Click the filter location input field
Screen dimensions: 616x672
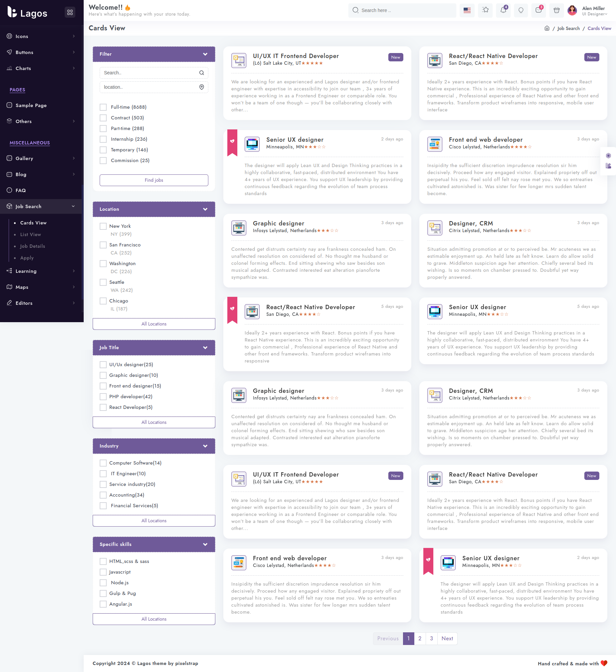(x=150, y=87)
